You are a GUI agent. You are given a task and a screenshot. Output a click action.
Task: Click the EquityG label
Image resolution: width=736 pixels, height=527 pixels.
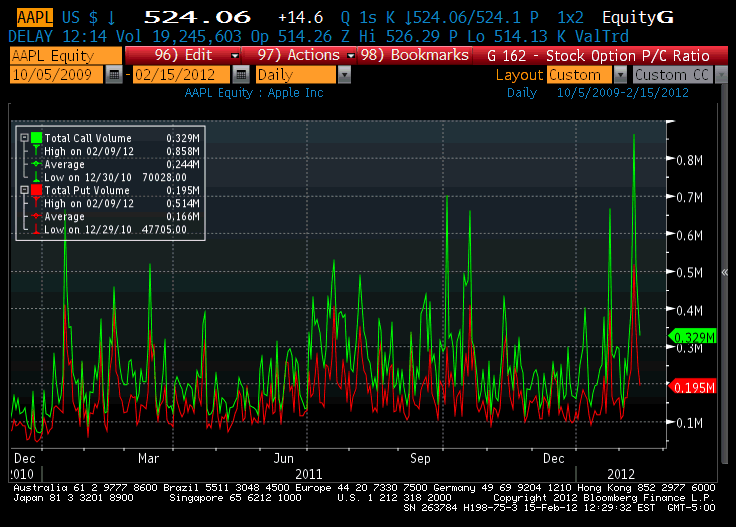(x=638, y=17)
